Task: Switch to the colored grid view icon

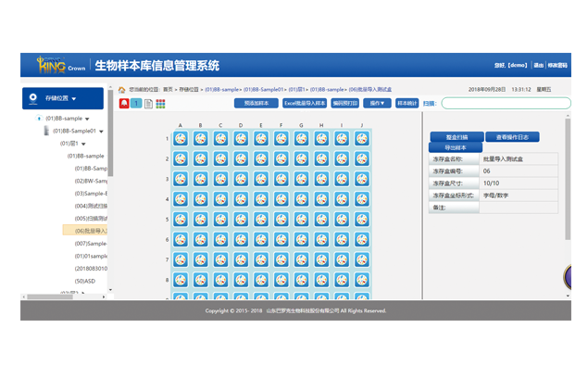Action: pyautogui.click(x=160, y=104)
